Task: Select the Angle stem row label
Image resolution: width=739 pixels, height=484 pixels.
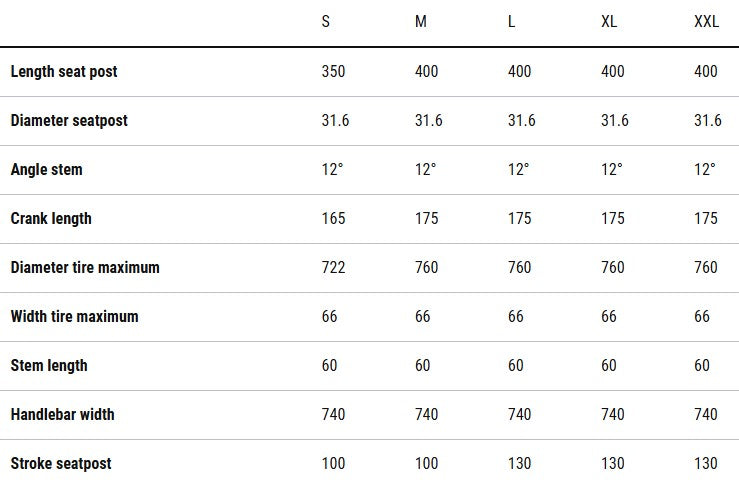Action: tap(47, 170)
